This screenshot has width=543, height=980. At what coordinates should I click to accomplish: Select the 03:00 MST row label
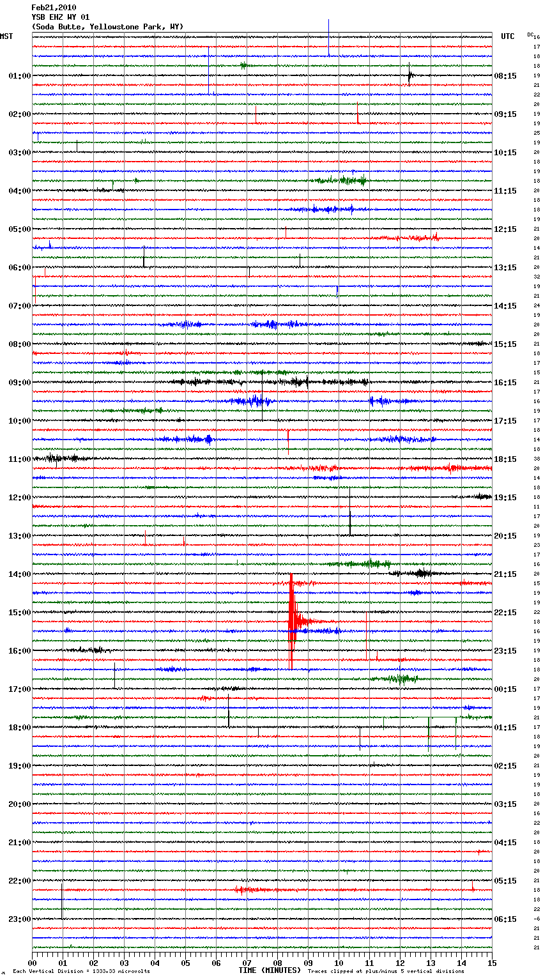click(x=19, y=153)
